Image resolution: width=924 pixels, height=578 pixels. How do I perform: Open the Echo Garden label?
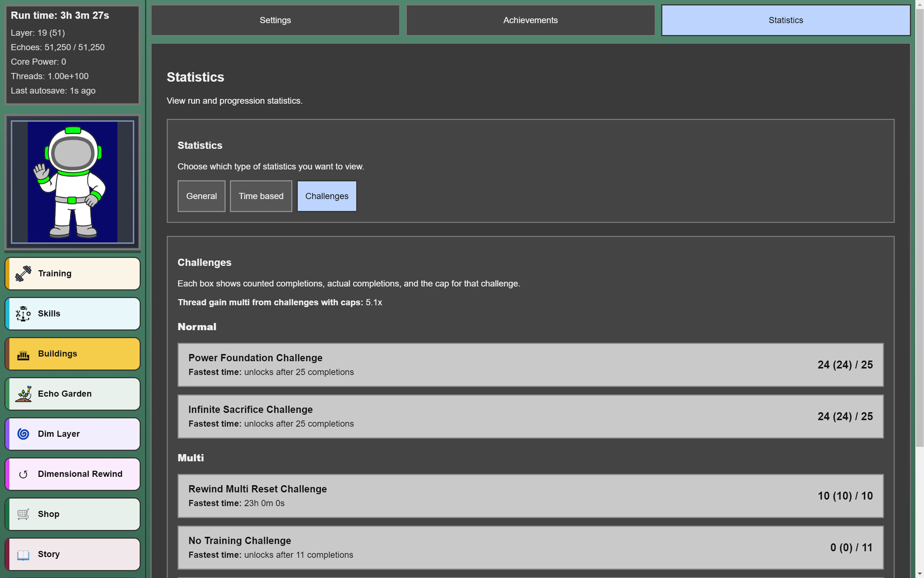(x=65, y=394)
